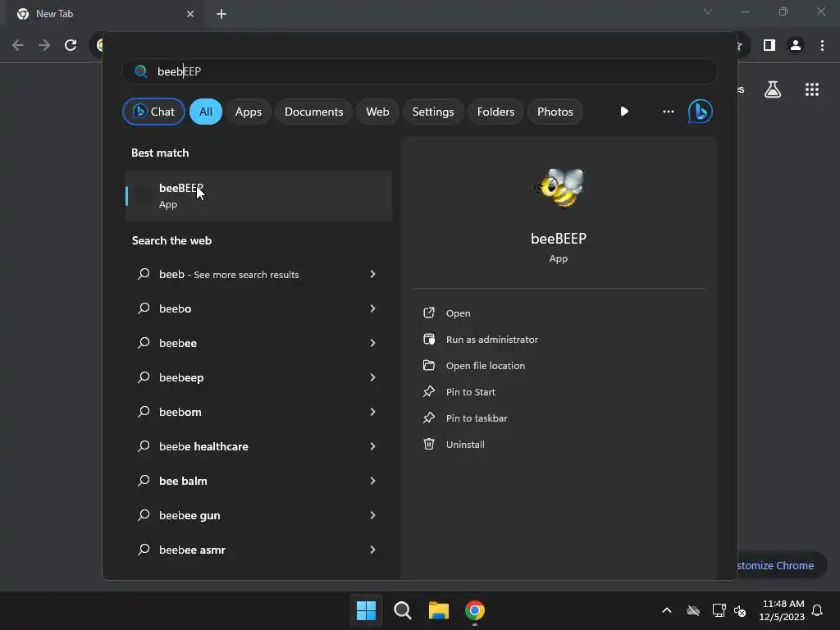This screenshot has width=840, height=630.
Task: Click the Chrome icon on the taskbar
Action: (475, 610)
